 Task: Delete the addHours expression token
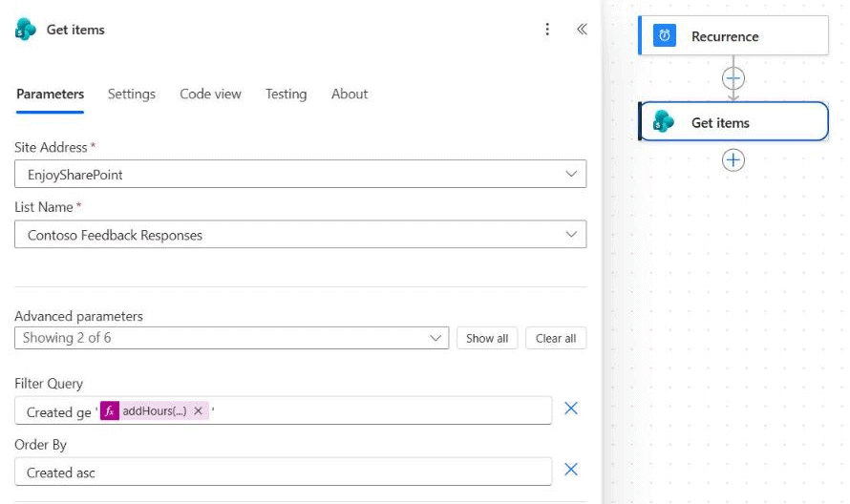point(198,410)
